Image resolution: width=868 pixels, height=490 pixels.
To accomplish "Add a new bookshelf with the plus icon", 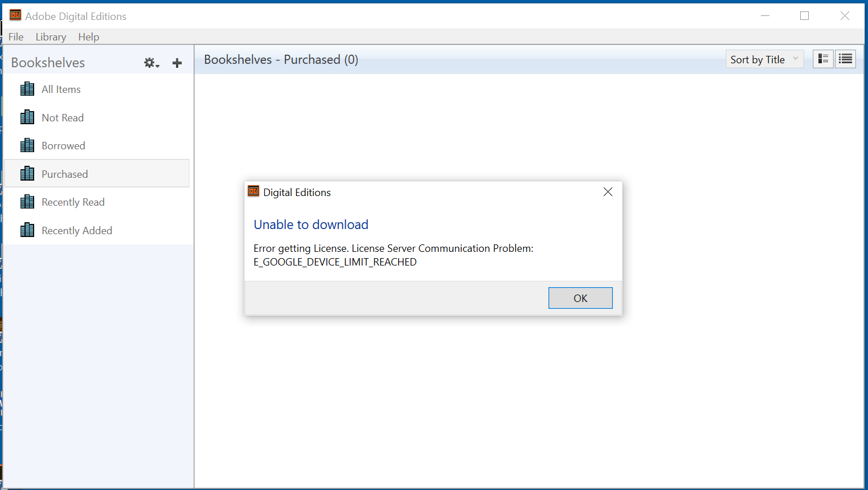I will pyautogui.click(x=177, y=63).
